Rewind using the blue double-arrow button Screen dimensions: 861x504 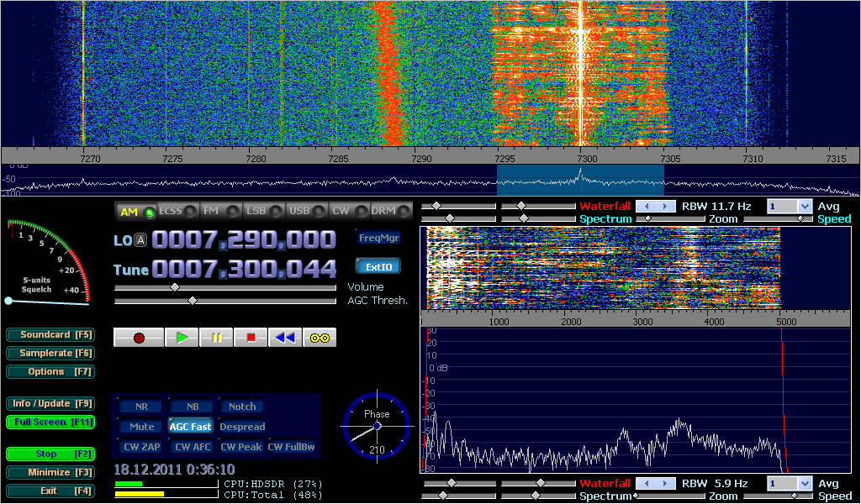(x=285, y=338)
